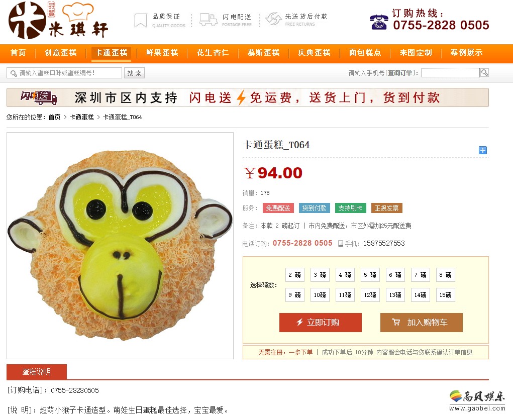
Task: Click the postage free truck icon
Action: tap(209, 20)
